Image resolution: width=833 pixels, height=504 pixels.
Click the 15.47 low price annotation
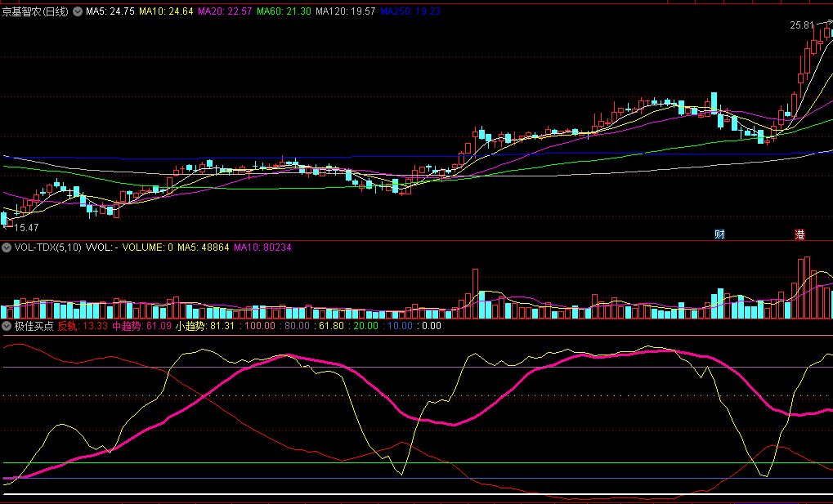[26, 228]
